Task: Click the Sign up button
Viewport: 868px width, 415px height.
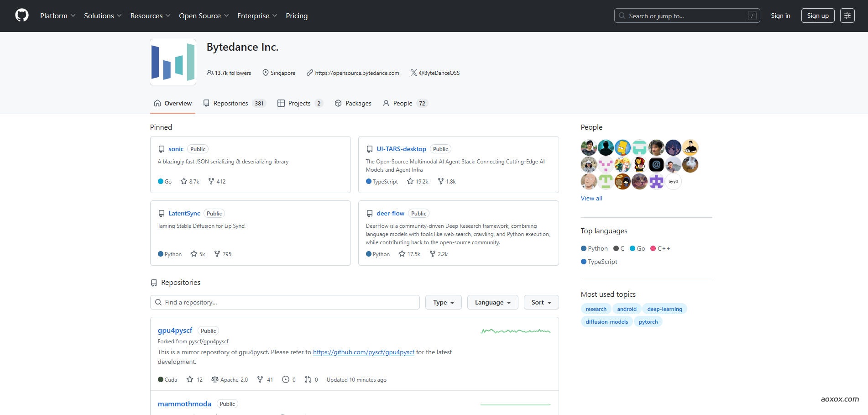Action: pos(817,16)
